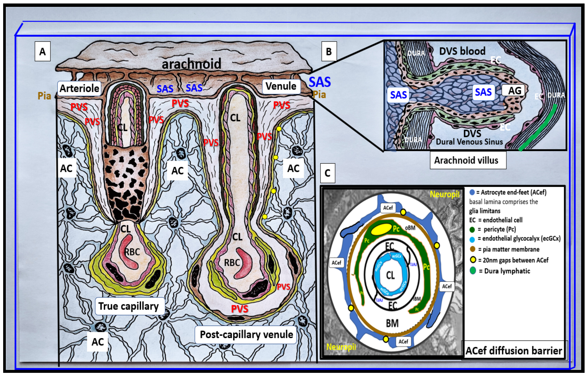This screenshot has height=376, width=588.
Task: Click the green Dura lymphatic legend dot
Action: point(473,271)
